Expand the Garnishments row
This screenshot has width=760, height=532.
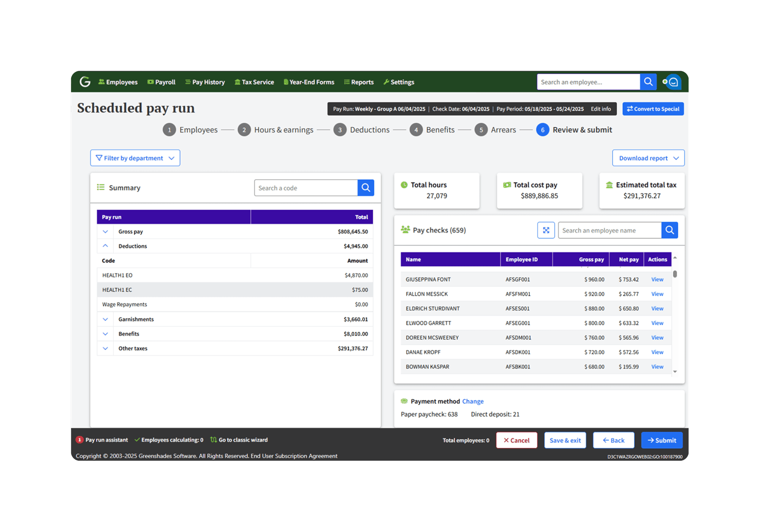[105, 319]
